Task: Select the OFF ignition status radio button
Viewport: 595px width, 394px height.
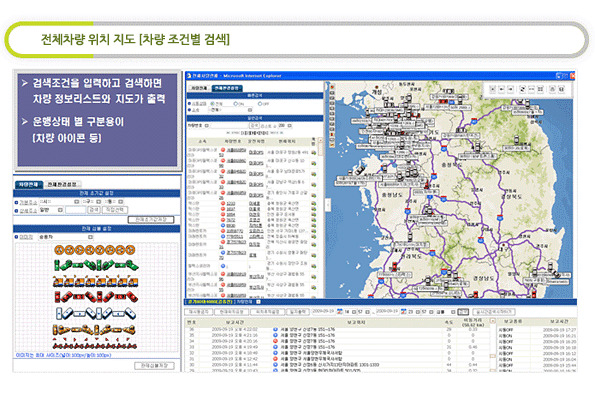Action: (260, 104)
